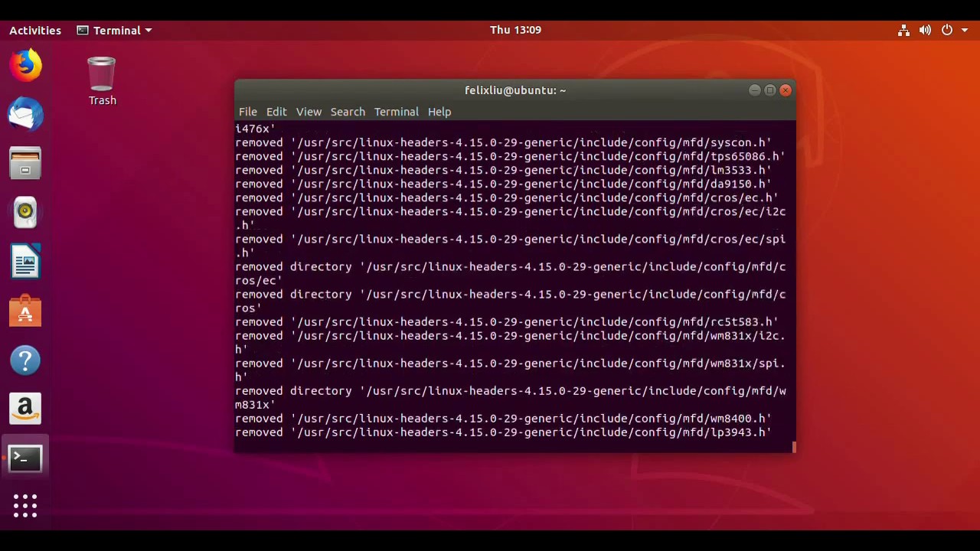Click the line ending in tps65086.h'
The image size is (980, 551).
click(510, 156)
